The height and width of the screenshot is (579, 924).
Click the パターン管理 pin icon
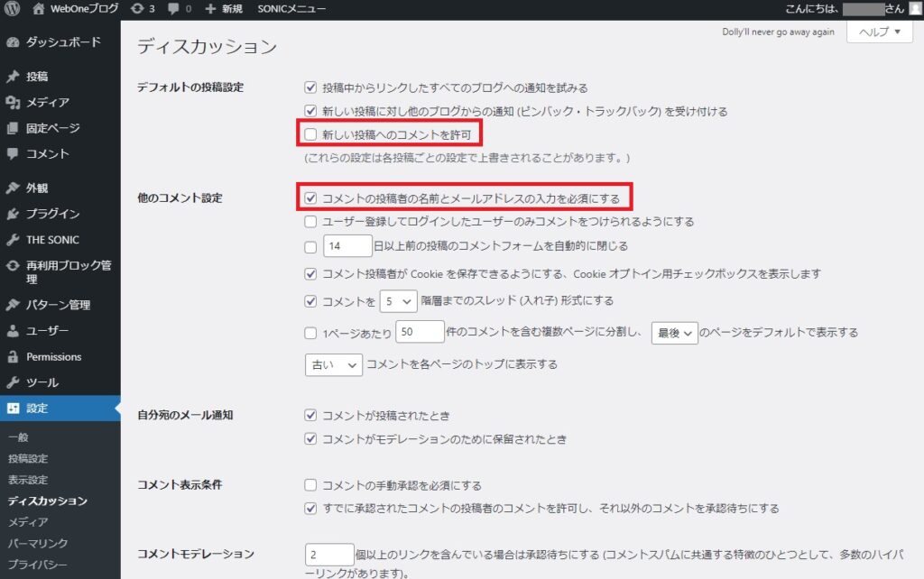[x=13, y=305]
